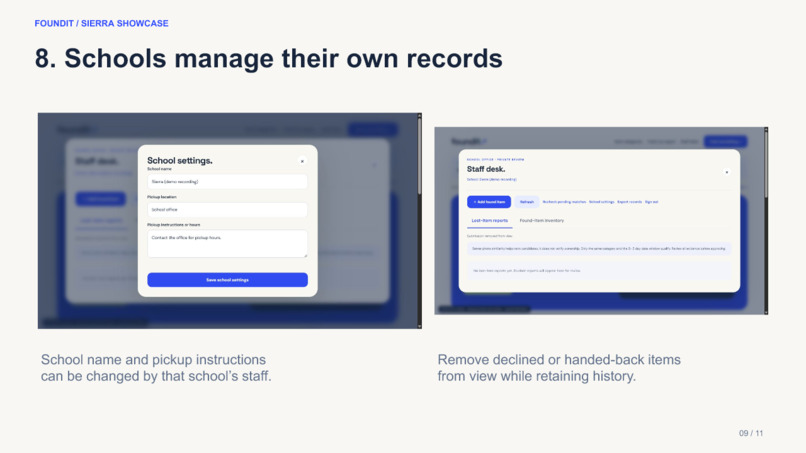Viewport: 806px width, 453px height.
Task: Refresh the Staff desk records
Action: click(x=527, y=202)
